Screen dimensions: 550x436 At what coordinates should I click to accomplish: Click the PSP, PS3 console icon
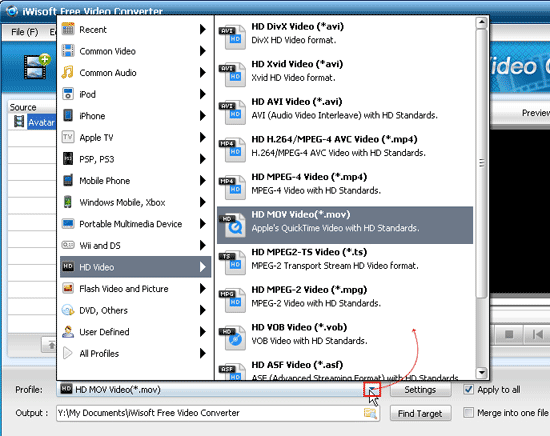68,159
